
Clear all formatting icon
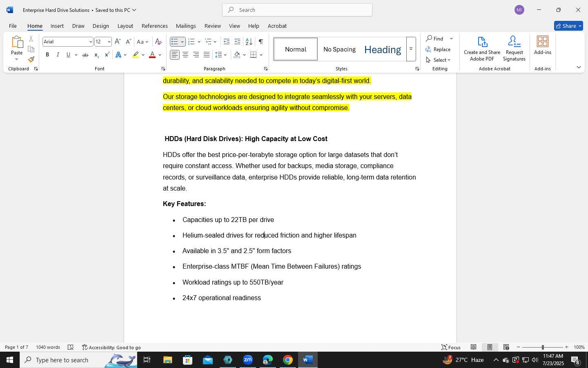click(158, 42)
